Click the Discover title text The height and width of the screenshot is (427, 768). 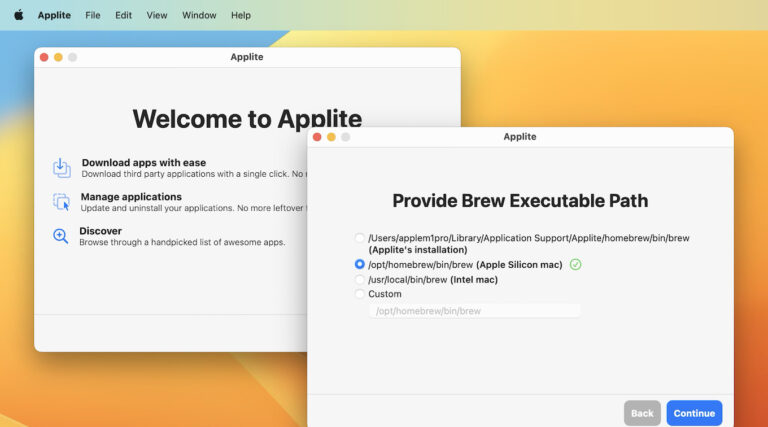[100, 231]
